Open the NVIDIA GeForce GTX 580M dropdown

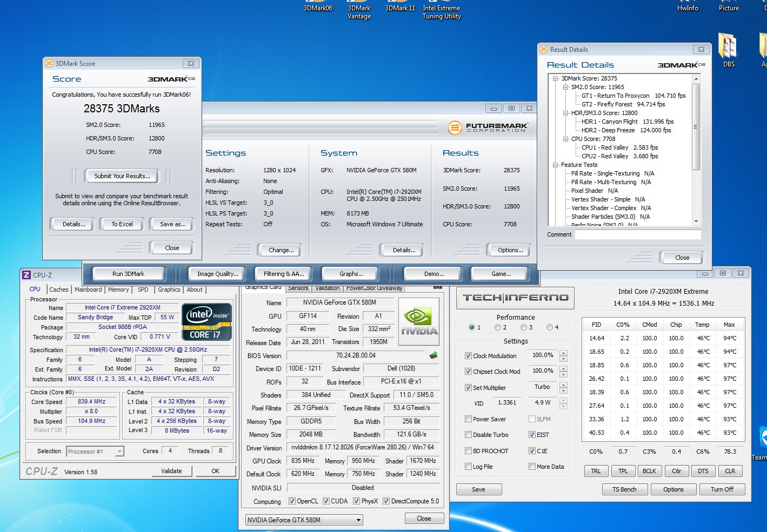(304, 520)
